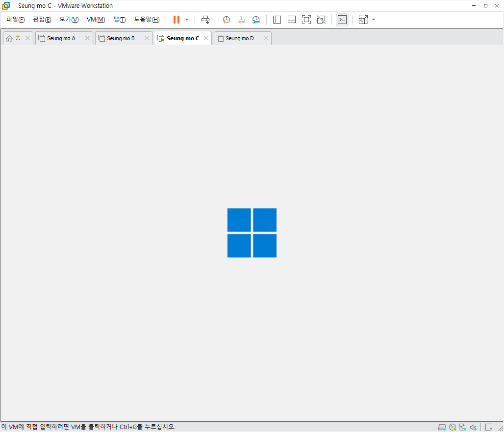The width and height of the screenshot is (504, 432).
Task: Minimize the VMware Workstation window
Action: 474,6
